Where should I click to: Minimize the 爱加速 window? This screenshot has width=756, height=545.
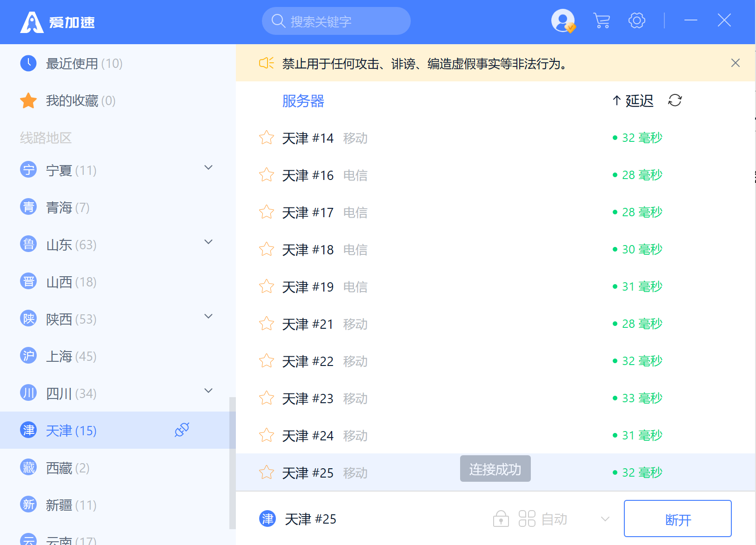click(x=691, y=20)
